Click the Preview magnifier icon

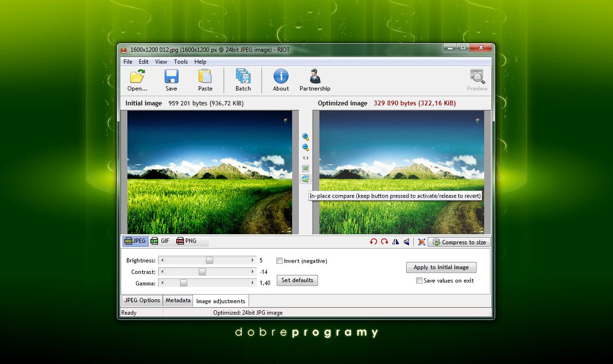point(477,80)
